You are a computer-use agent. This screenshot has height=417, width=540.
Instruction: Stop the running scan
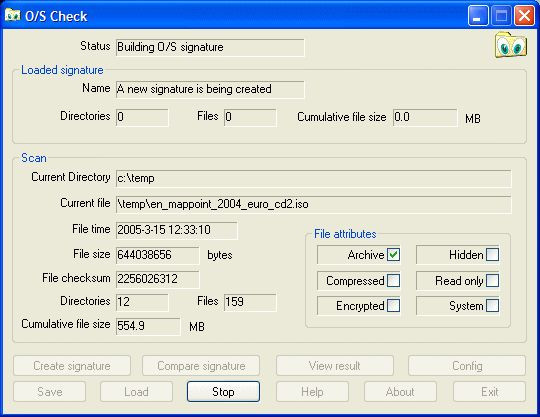pos(223,392)
